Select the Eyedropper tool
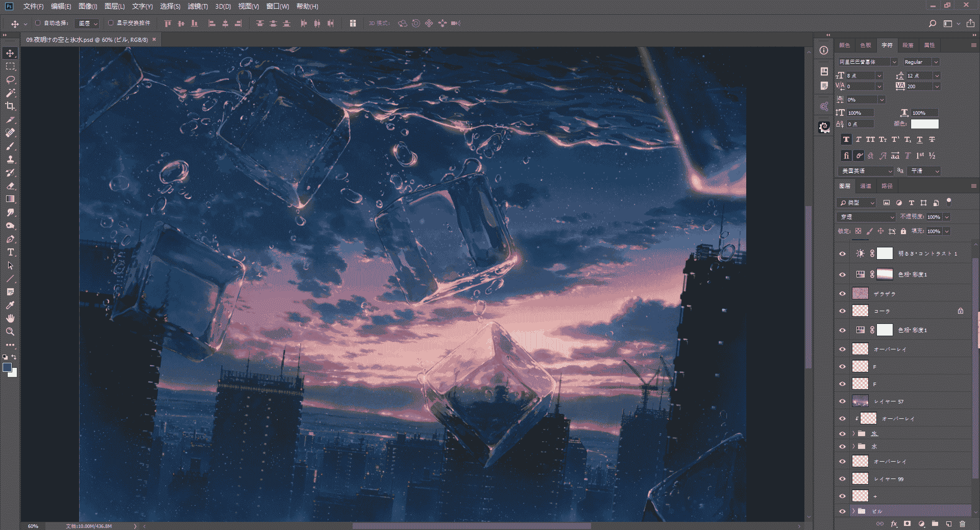The image size is (980, 530). (10, 305)
